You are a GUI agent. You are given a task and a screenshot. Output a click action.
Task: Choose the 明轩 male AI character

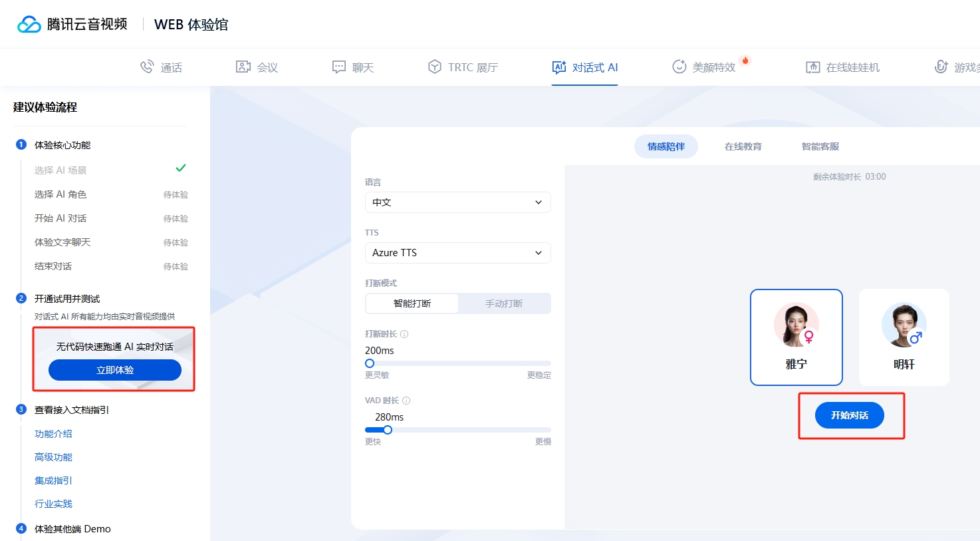click(x=904, y=337)
